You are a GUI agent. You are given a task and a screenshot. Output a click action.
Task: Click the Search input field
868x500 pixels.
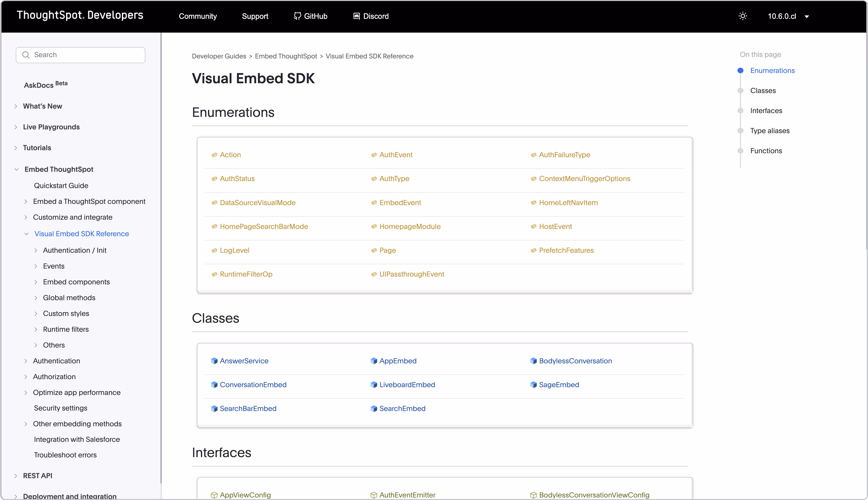80,55
